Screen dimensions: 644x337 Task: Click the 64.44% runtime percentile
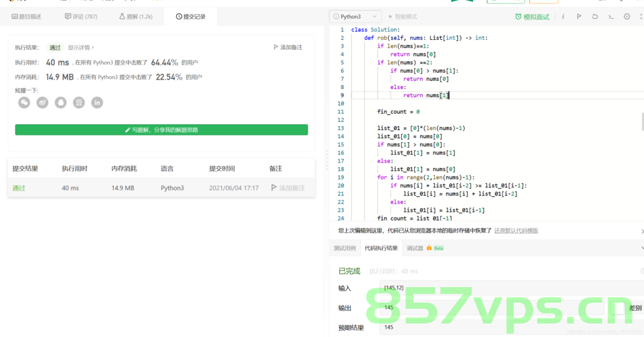click(165, 63)
